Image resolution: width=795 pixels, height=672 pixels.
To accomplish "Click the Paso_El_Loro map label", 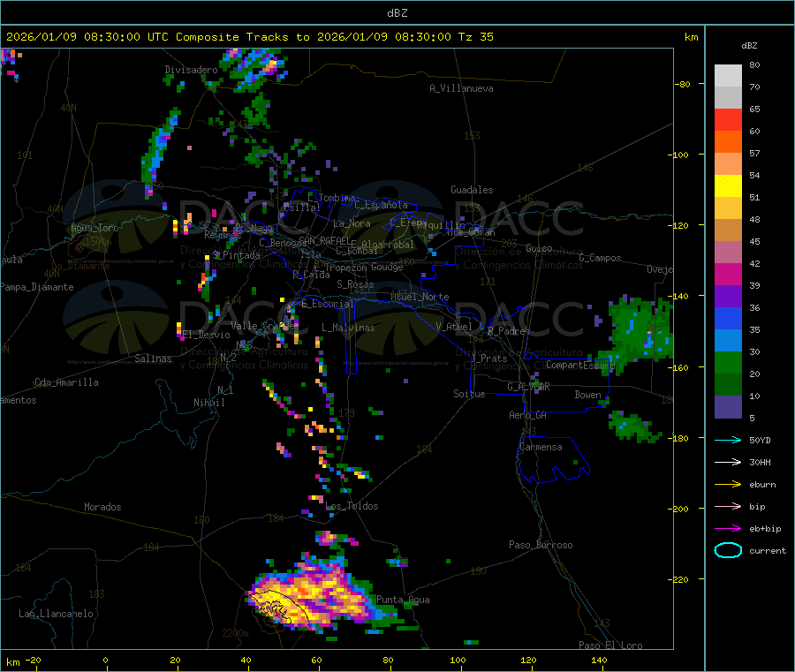I will (x=611, y=646).
